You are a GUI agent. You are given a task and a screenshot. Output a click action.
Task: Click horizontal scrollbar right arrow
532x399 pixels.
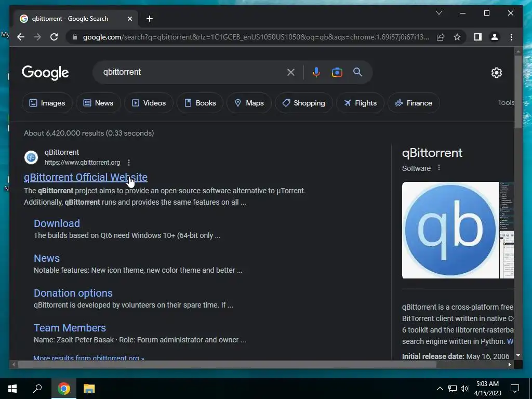pyautogui.click(x=510, y=365)
